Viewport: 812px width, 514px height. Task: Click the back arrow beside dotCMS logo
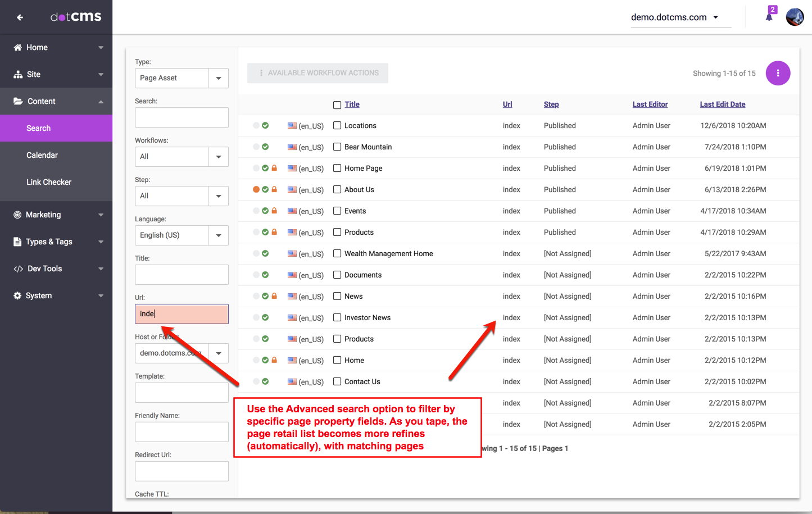coord(20,17)
